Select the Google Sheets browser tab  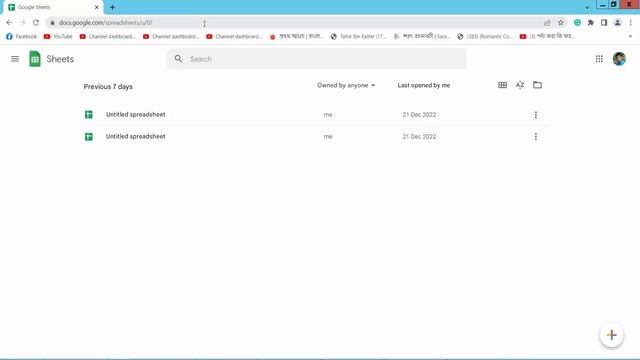(53, 7)
